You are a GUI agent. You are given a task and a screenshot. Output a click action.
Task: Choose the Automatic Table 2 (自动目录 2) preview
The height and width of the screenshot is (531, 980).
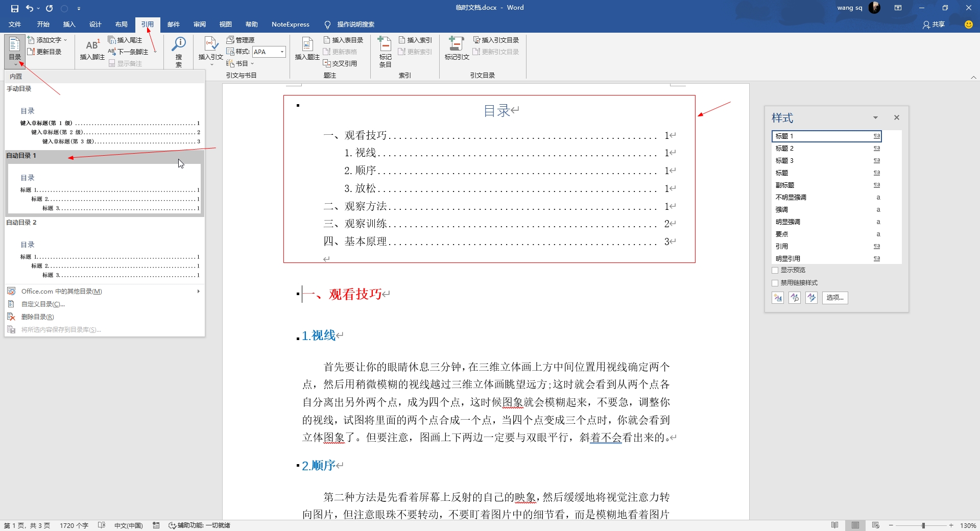[105, 250]
